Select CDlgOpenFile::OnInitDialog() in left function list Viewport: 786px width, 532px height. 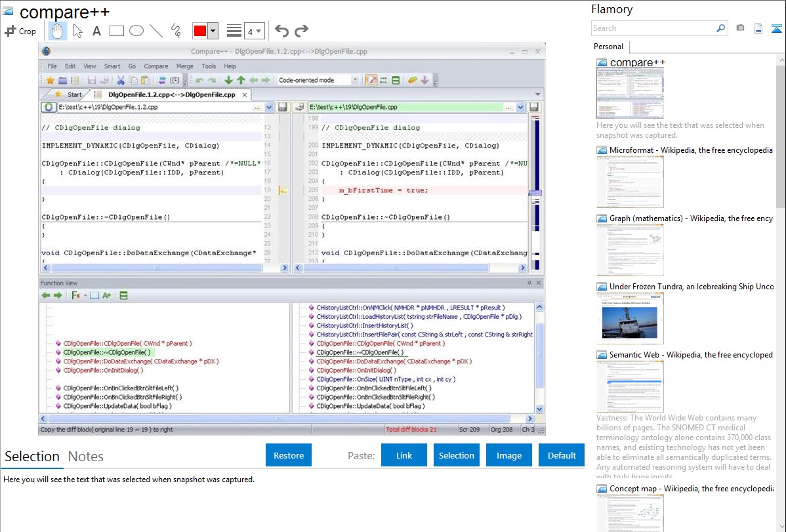point(103,370)
